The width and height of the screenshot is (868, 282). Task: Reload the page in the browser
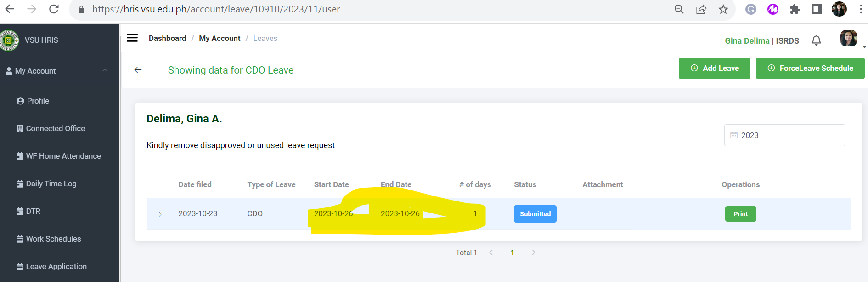54,9
